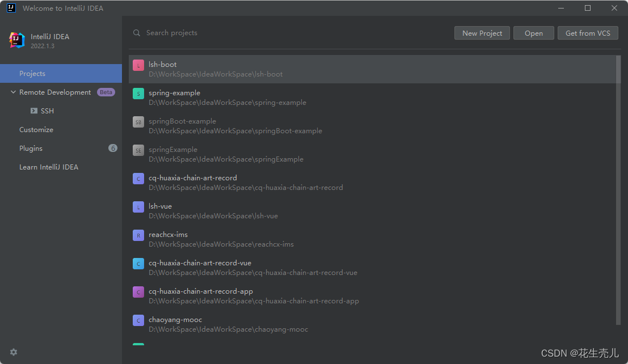Click the path ending in chaoyang-mooc

click(x=228, y=329)
